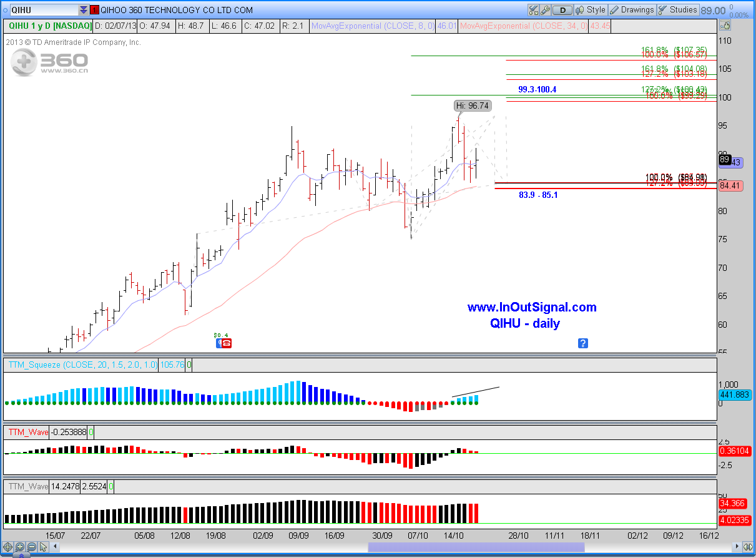Click the TTM_Squeeze study label

pos(83,364)
